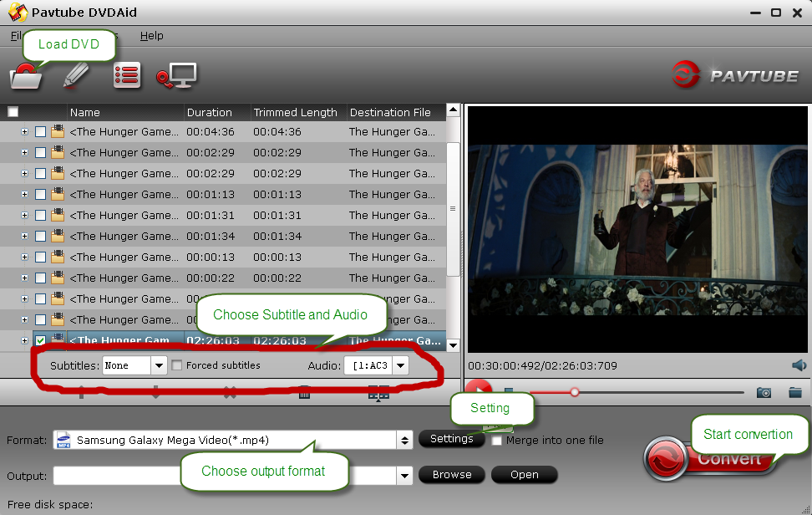Click the 00:30:00:492/02:26:03:709 time readout
Screen dimensions: 812x515
pyautogui.click(x=542, y=366)
